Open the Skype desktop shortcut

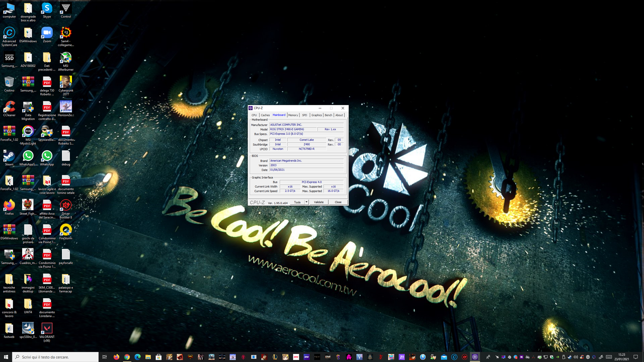[47, 11]
